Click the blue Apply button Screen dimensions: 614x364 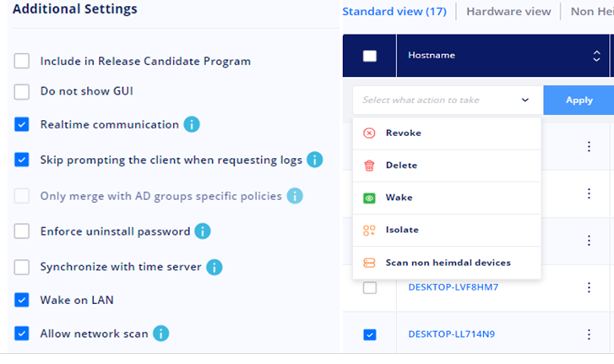[x=579, y=101]
